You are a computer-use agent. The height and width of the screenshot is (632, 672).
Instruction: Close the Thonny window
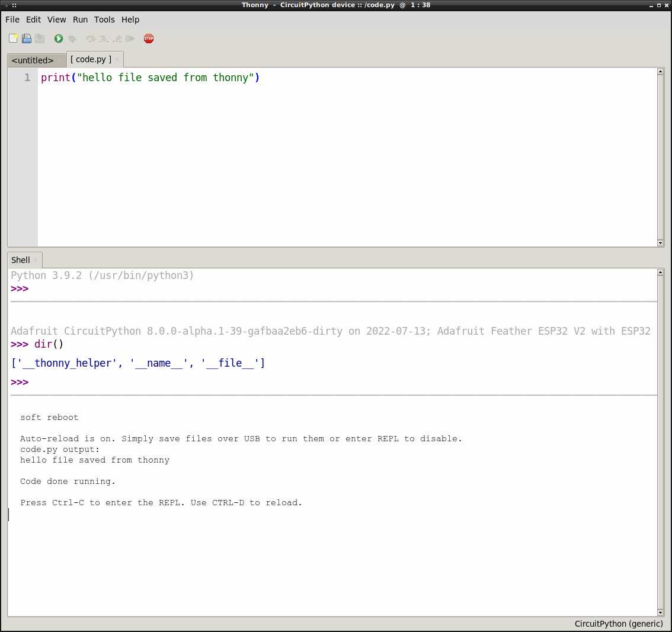[667, 5]
